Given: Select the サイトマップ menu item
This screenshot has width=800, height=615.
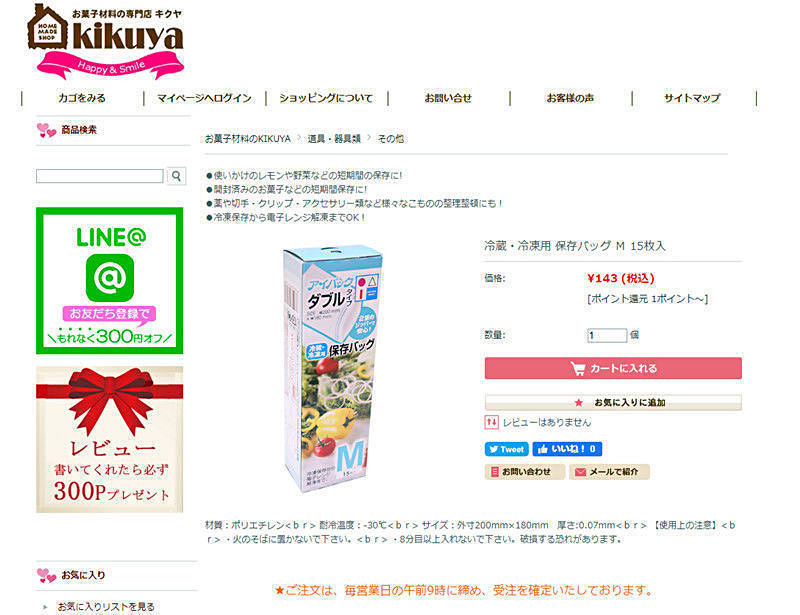Looking at the screenshot, I should pos(693,98).
